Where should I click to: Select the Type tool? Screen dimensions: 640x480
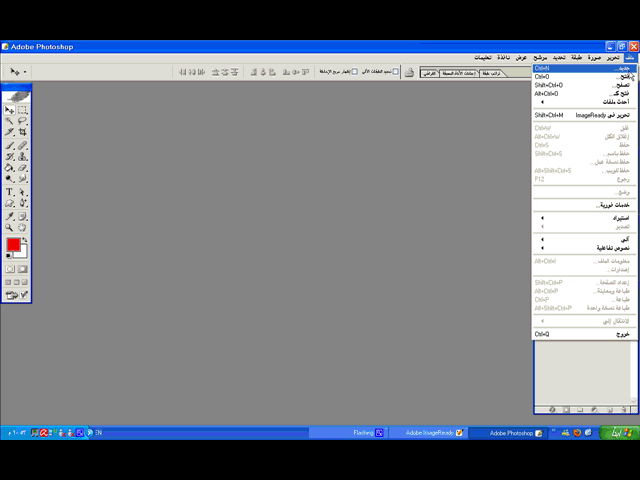click(x=10, y=192)
